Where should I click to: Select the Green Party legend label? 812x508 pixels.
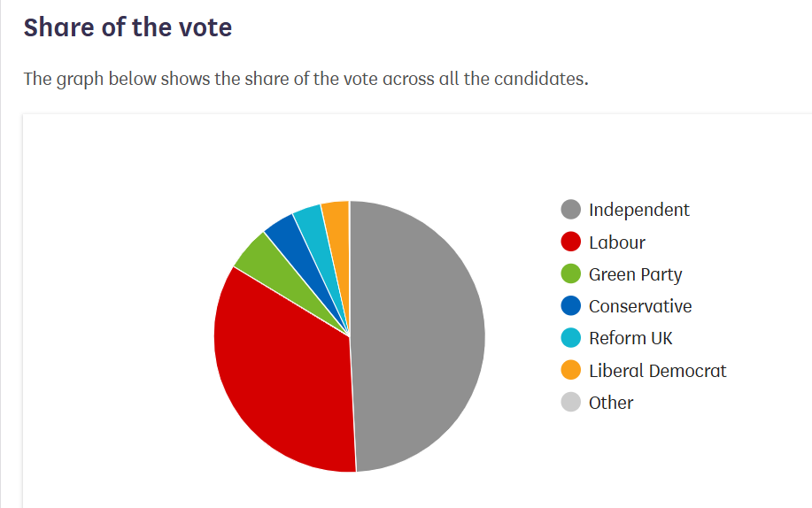point(635,274)
